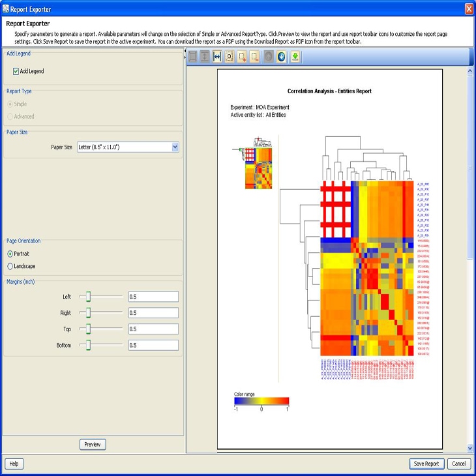Click Download Report as PDF green arrow icon

pyautogui.click(x=295, y=57)
